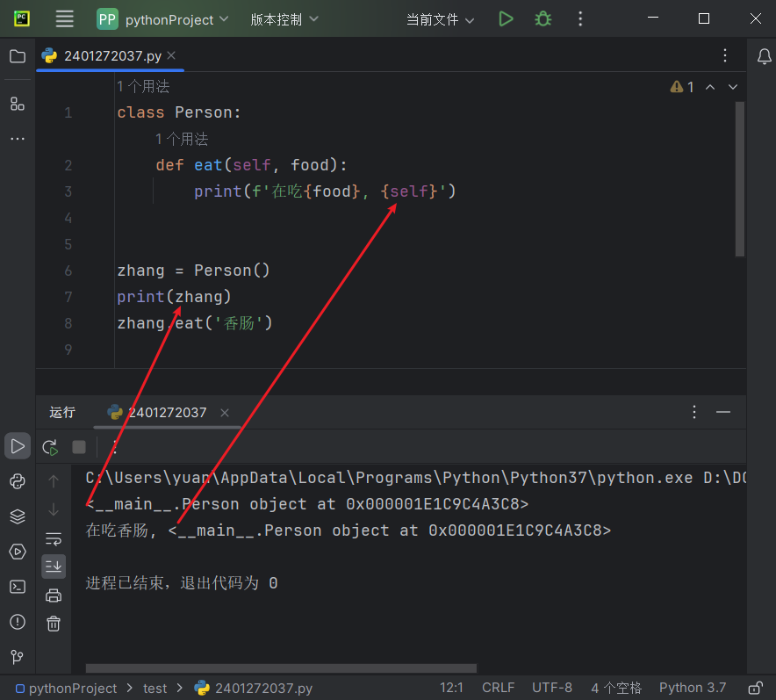The image size is (776, 700).
Task: Open more actions in the title bar
Action: pyautogui.click(x=580, y=19)
